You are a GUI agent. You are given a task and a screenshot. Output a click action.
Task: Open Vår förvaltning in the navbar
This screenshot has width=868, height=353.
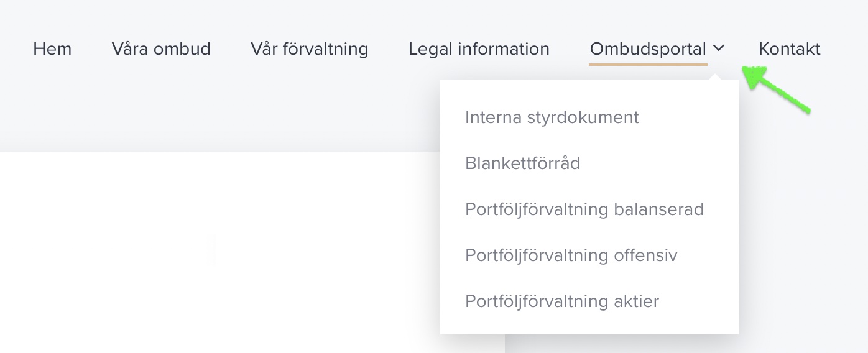(310, 49)
